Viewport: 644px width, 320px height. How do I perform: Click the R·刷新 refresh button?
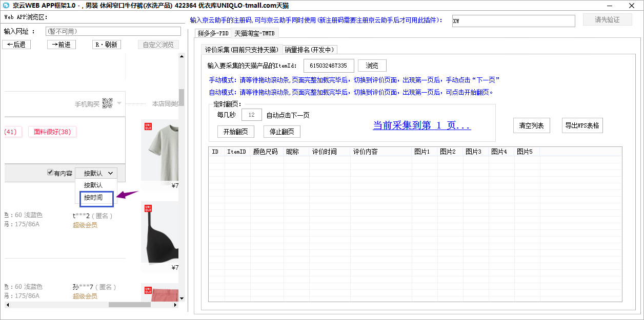click(107, 45)
